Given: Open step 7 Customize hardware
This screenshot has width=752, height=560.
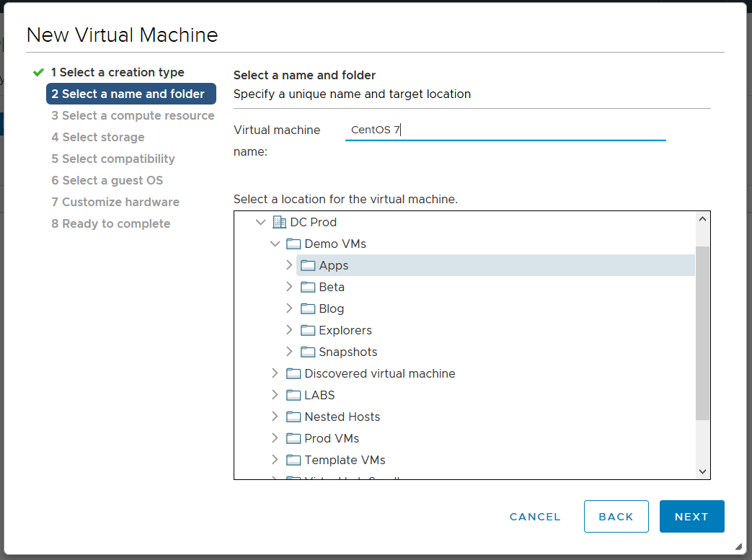Looking at the screenshot, I should 115,202.
